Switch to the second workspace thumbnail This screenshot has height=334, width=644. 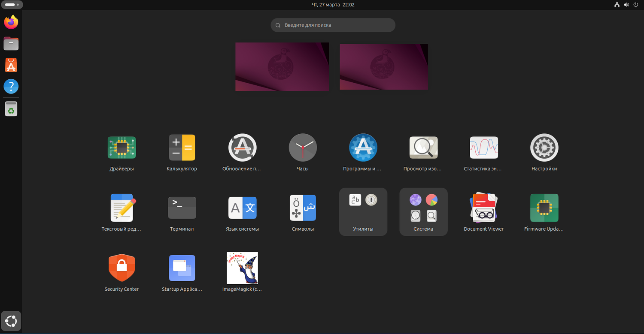pyautogui.click(x=384, y=66)
